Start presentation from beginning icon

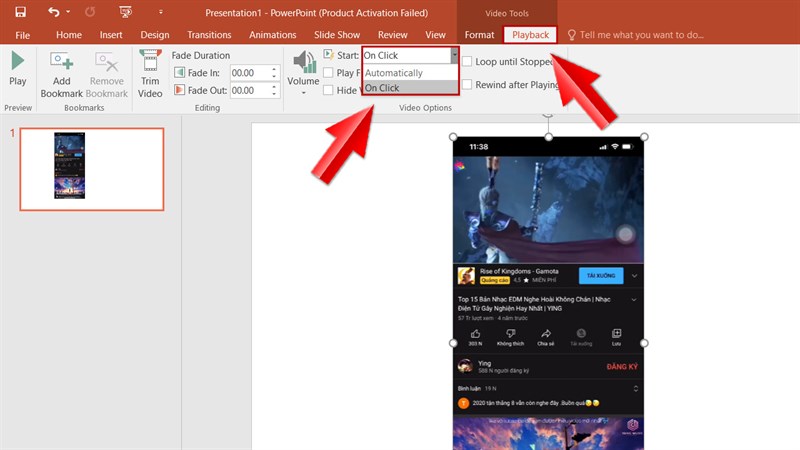pyautogui.click(x=125, y=12)
